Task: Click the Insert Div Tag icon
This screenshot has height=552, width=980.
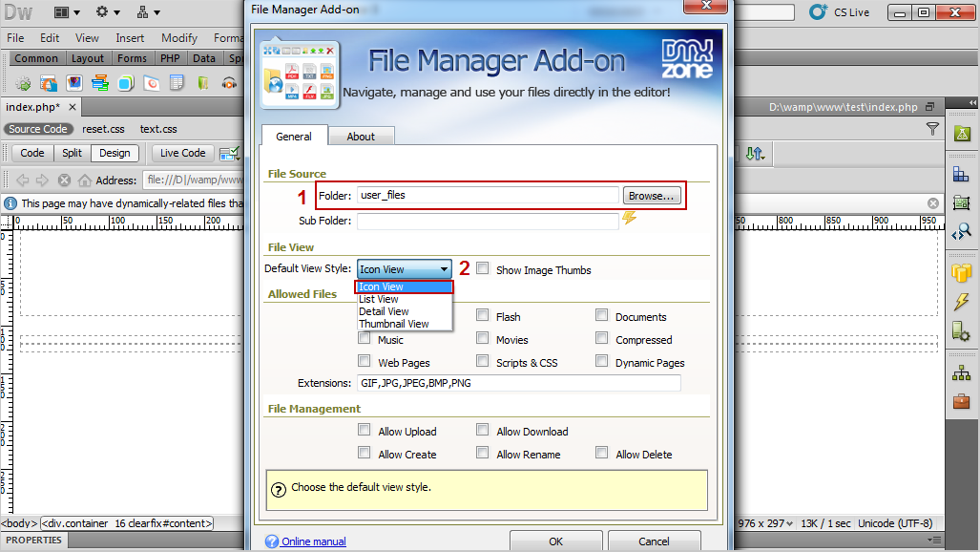Action: pos(152,83)
